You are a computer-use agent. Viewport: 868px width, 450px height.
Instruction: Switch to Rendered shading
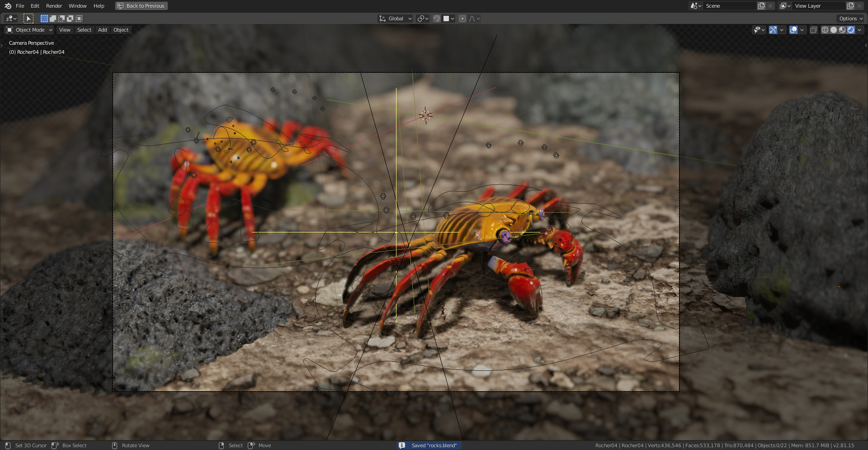[x=851, y=30]
